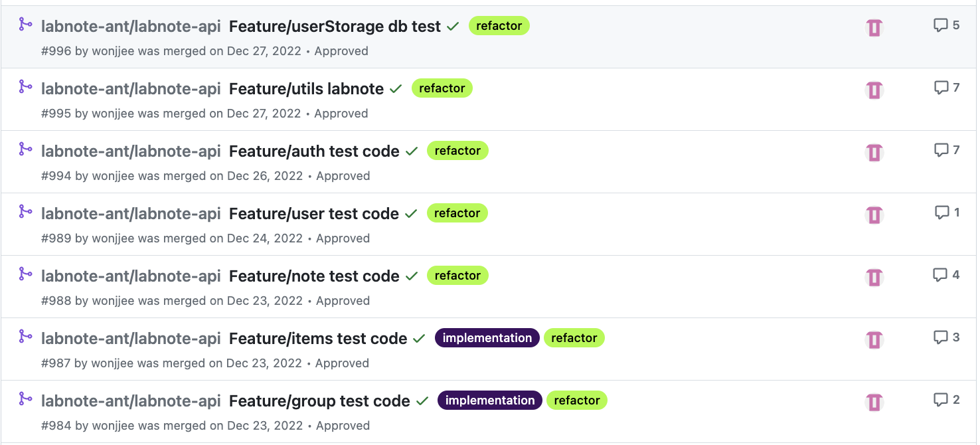
Task: Click refactor label on Feature/group test code
Action: point(577,400)
